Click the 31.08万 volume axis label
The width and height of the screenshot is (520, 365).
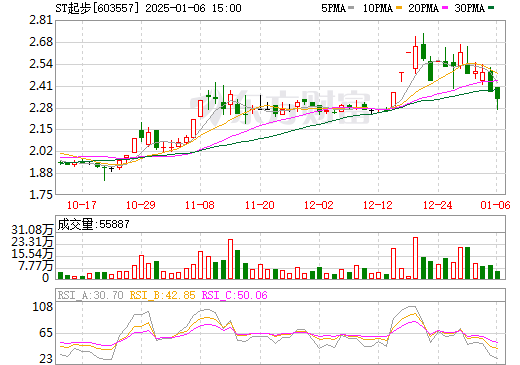[x=32, y=230]
